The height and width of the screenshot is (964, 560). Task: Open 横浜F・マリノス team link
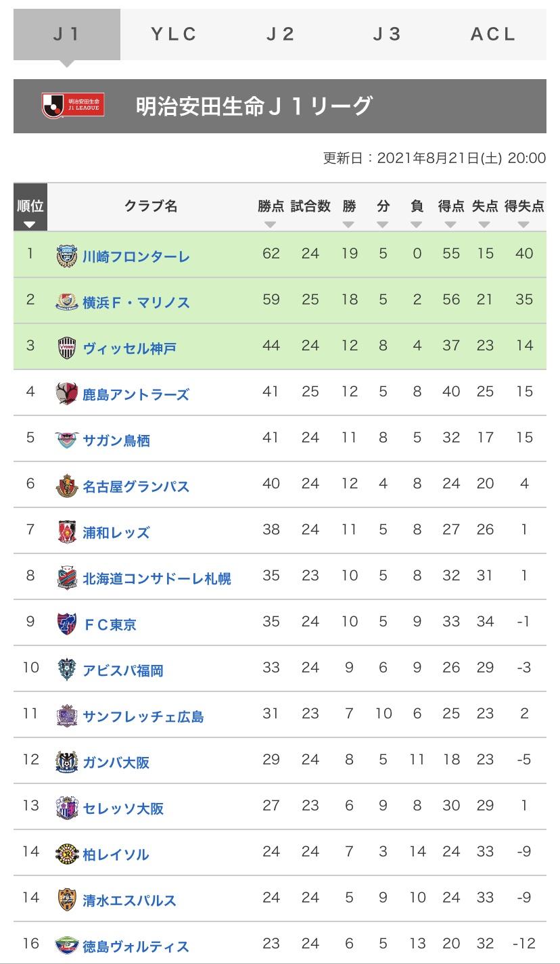pyautogui.click(x=136, y=302)
